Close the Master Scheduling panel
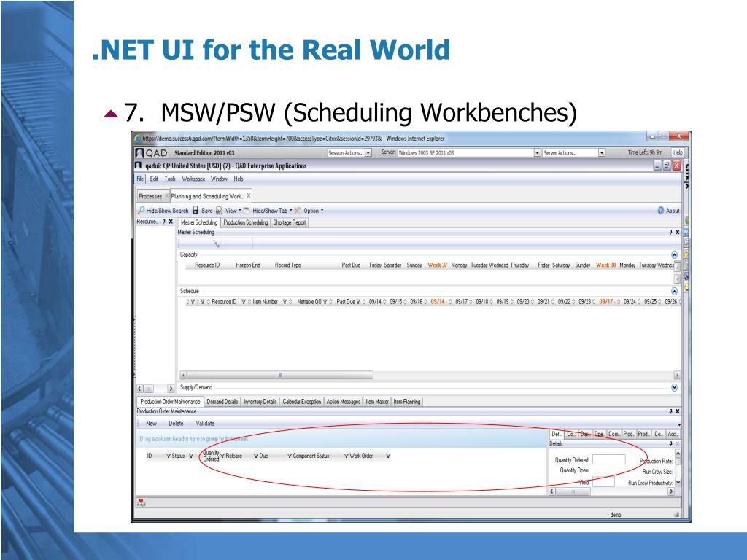This screenshot has height=560, width=747. pyautogui.click(x=678, y=232)
